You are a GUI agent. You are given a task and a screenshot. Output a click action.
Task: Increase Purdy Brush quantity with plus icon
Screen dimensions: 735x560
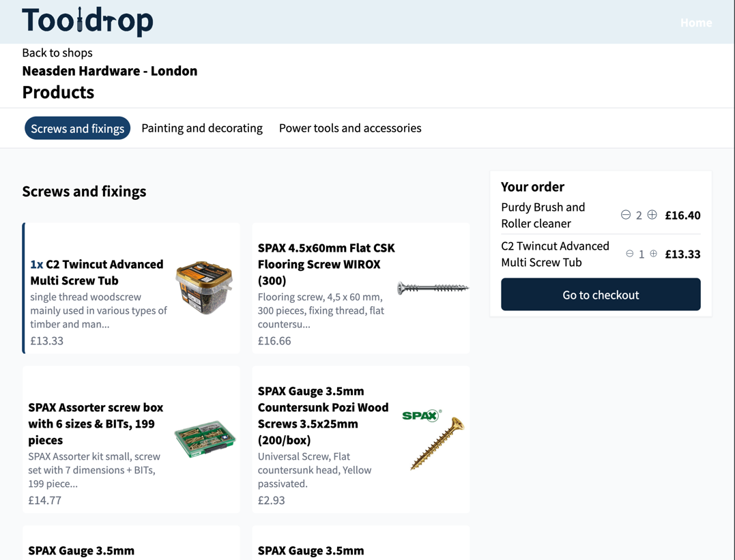(x=652, y=215)
